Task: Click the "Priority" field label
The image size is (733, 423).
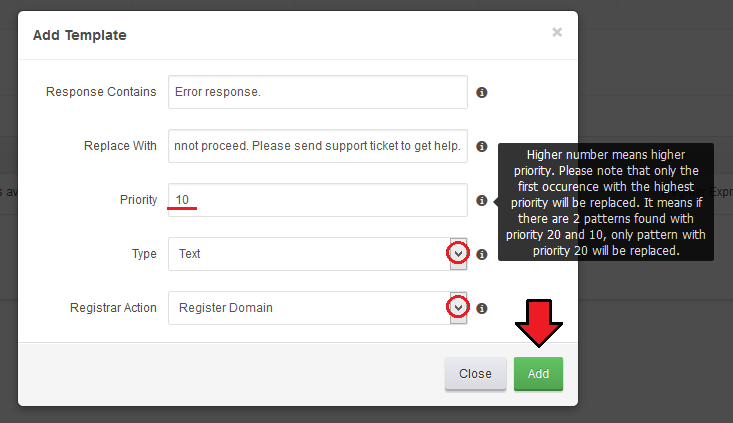Action: click(x=138, y=200)
